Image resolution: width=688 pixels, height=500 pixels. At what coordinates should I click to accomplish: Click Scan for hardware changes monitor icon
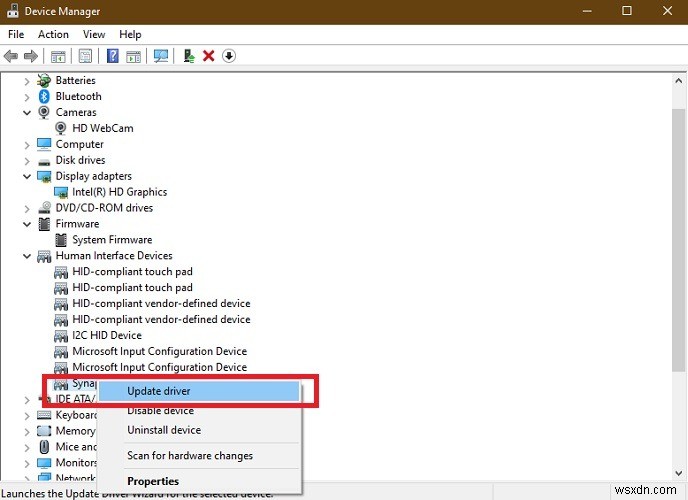(x=161, y=56)
